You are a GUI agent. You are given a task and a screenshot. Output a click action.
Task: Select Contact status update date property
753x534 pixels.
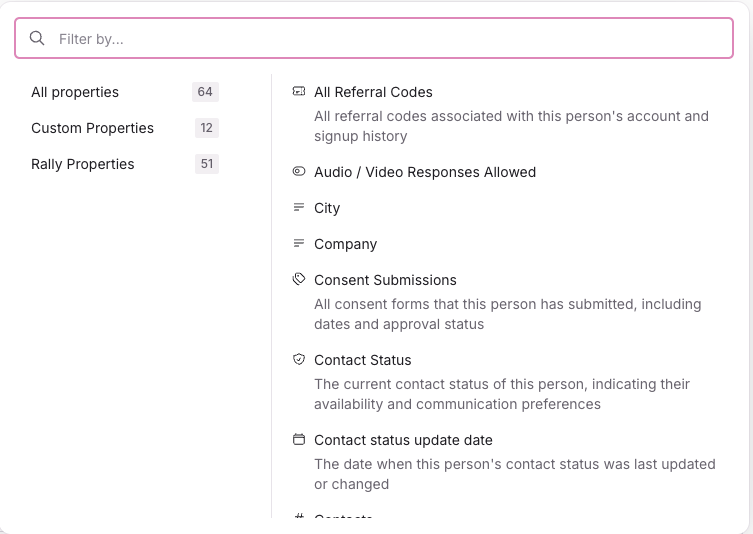click(x=403, y=440)
